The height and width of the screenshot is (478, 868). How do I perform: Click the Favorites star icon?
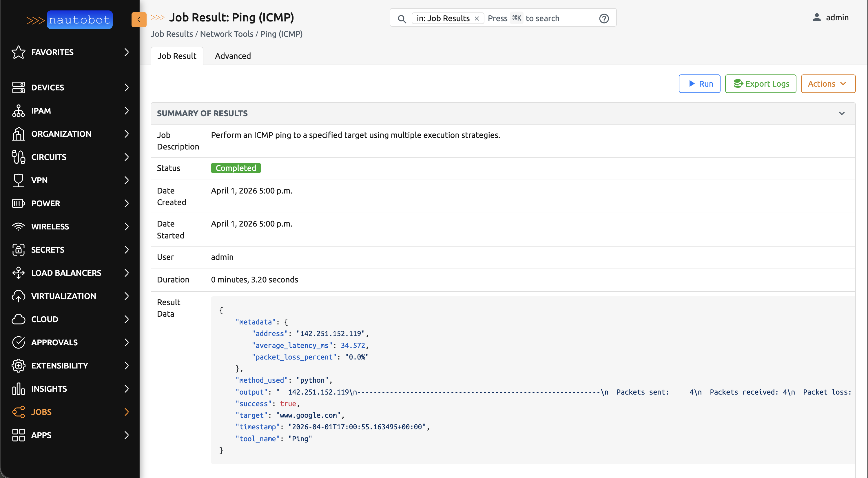coord(18,52)
